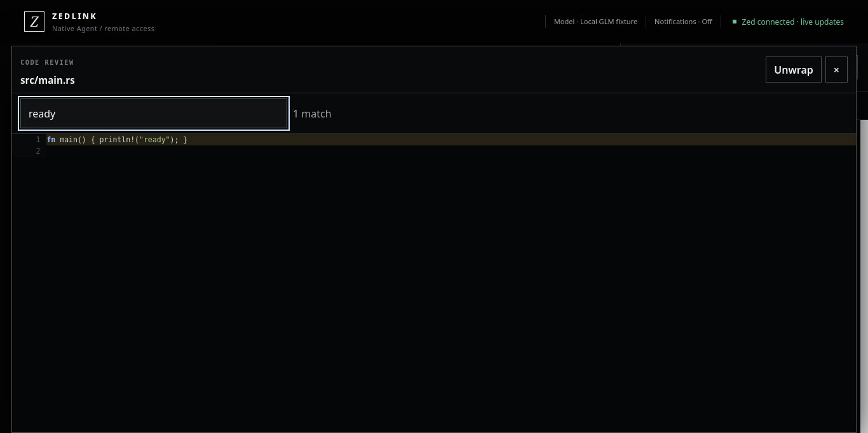Close the code review panel
The image size is (868, 433).
coord(836,70)
